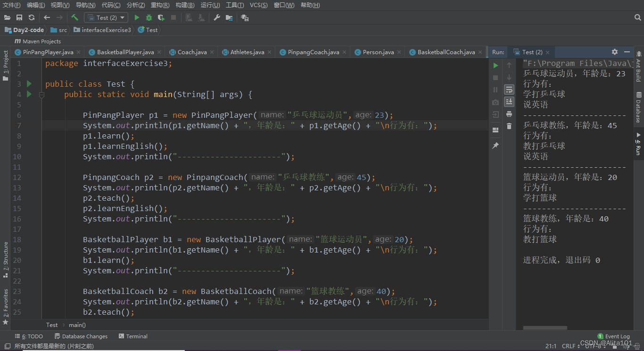Restore layout icon in Run panel sidebar

coord(495,130)
